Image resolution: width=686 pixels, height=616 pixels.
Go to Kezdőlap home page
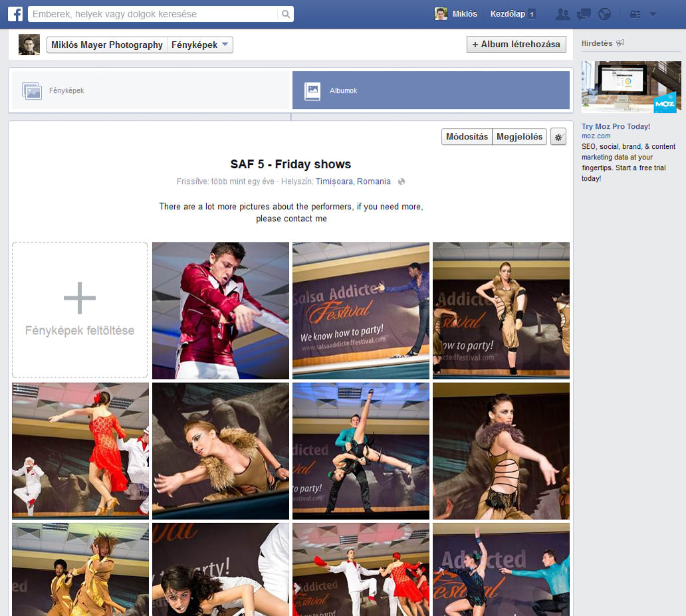point(507,14)
